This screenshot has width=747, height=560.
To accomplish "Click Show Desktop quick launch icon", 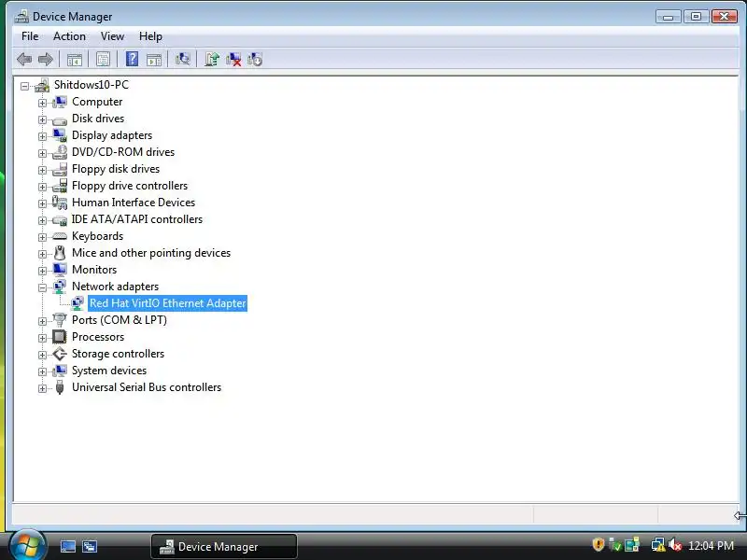I will click(x=67, y=546).
